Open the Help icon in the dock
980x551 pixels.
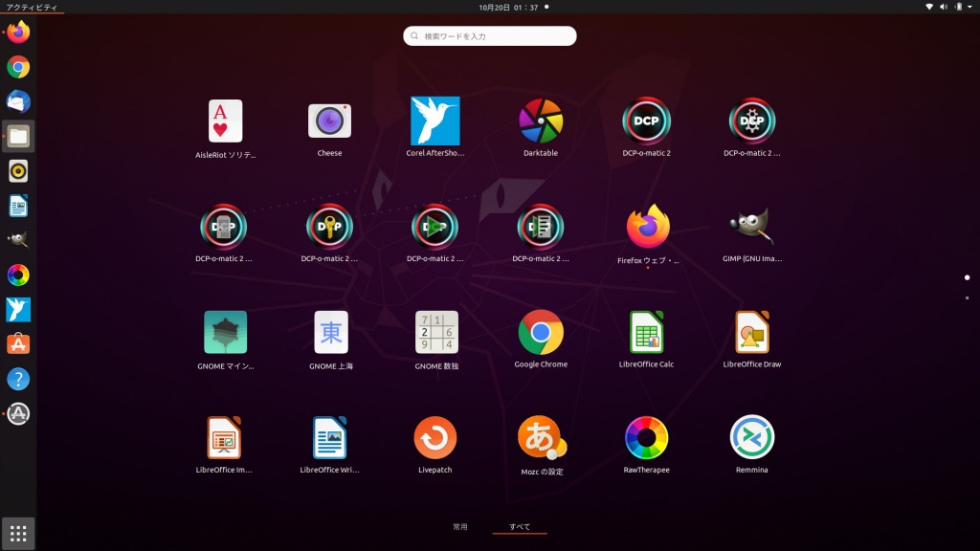[x=18, y=379]
